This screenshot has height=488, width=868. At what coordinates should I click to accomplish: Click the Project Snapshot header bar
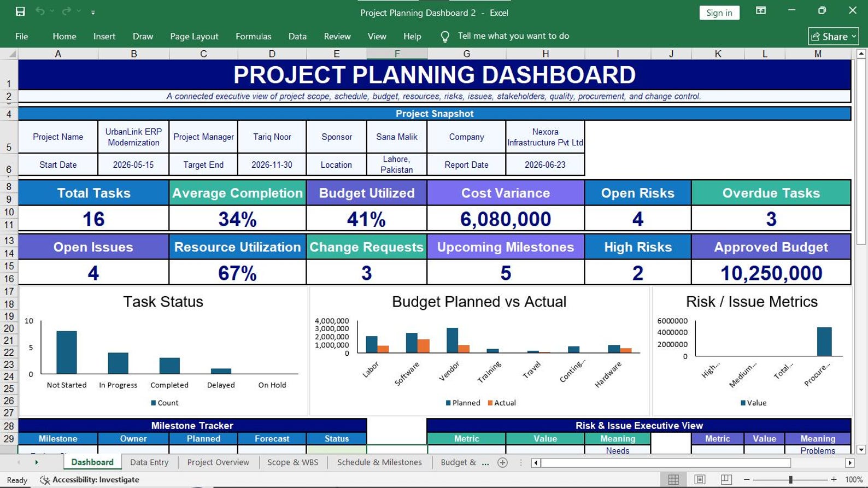tap(435, 114)
